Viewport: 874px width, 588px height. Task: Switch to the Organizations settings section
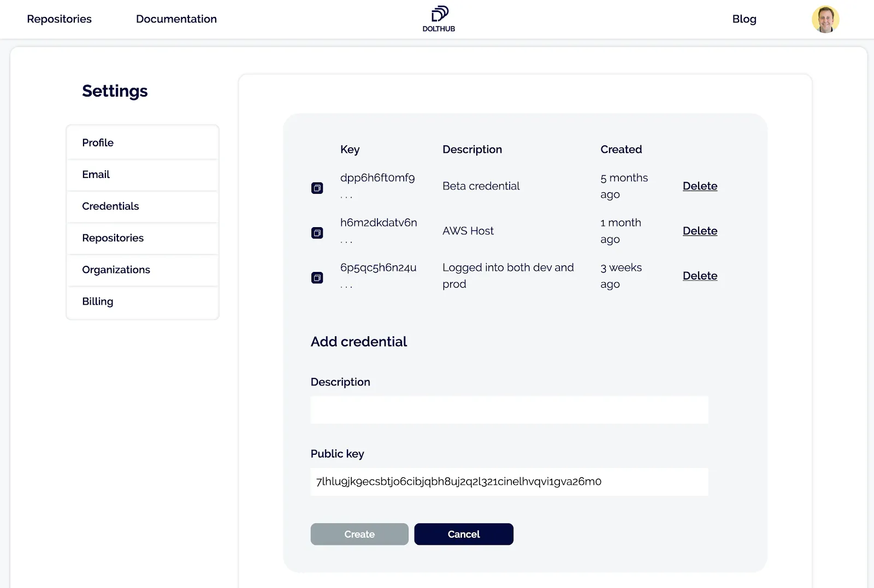(116, 269)
